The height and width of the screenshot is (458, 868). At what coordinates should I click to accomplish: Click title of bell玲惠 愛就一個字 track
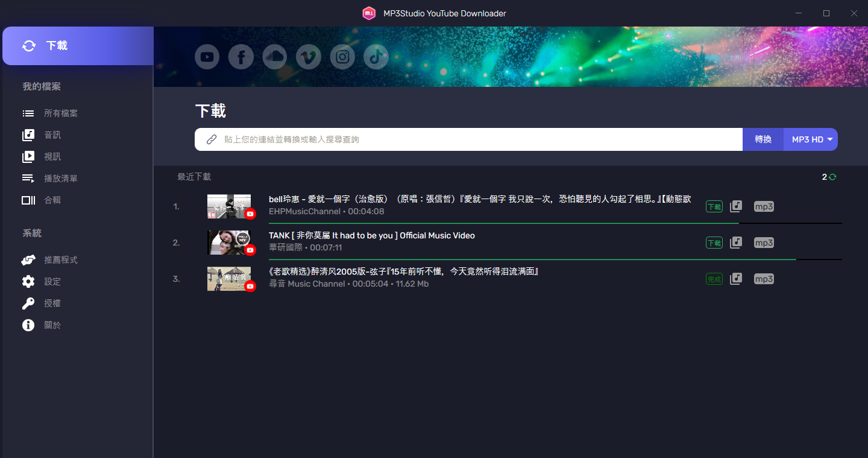pos(480,199)
